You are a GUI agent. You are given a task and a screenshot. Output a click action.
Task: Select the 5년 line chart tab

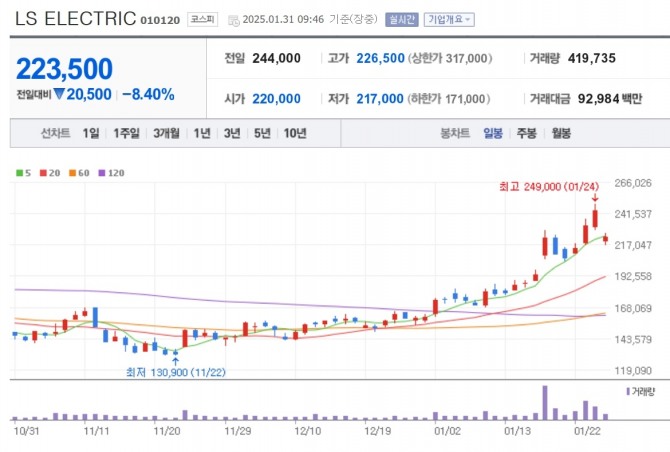(262, 133)
